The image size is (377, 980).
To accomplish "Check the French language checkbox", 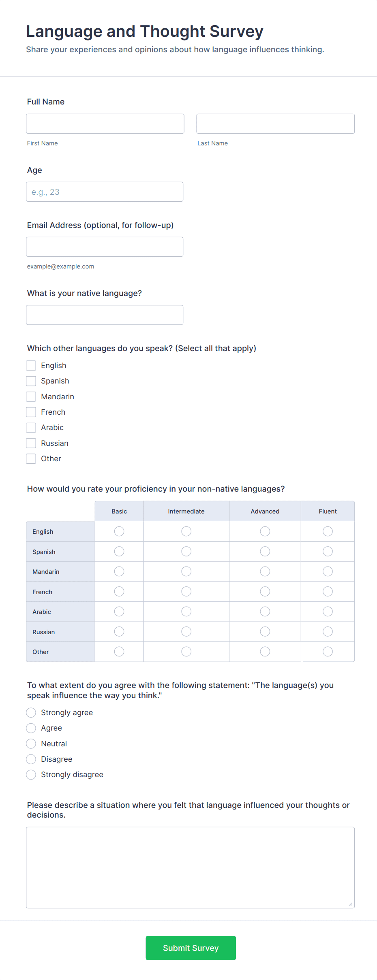I will (x=31, y=412).
